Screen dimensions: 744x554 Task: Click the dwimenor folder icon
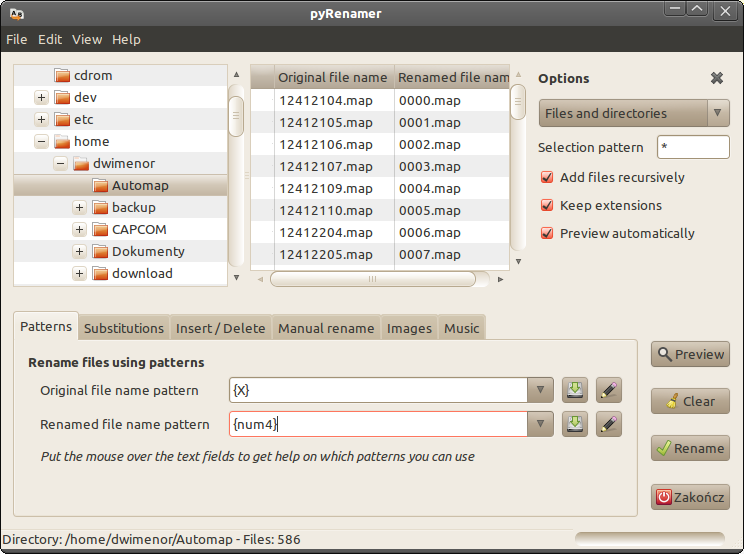coord(81,164)
